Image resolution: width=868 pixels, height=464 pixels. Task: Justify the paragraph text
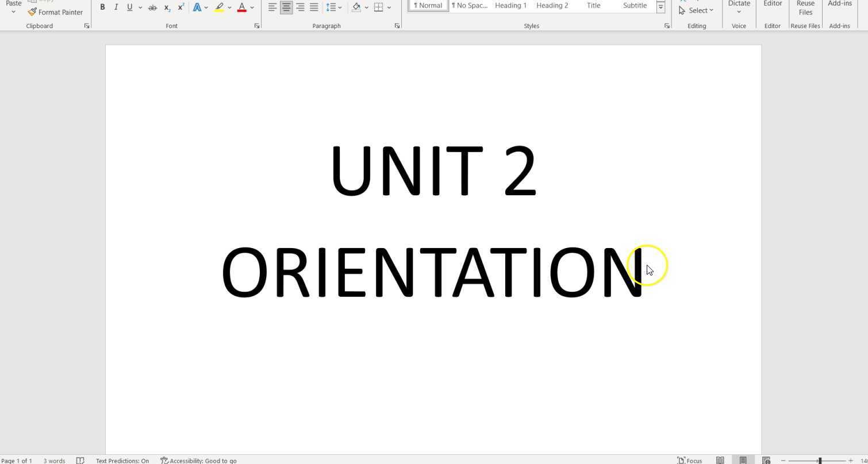coord(314,7)
